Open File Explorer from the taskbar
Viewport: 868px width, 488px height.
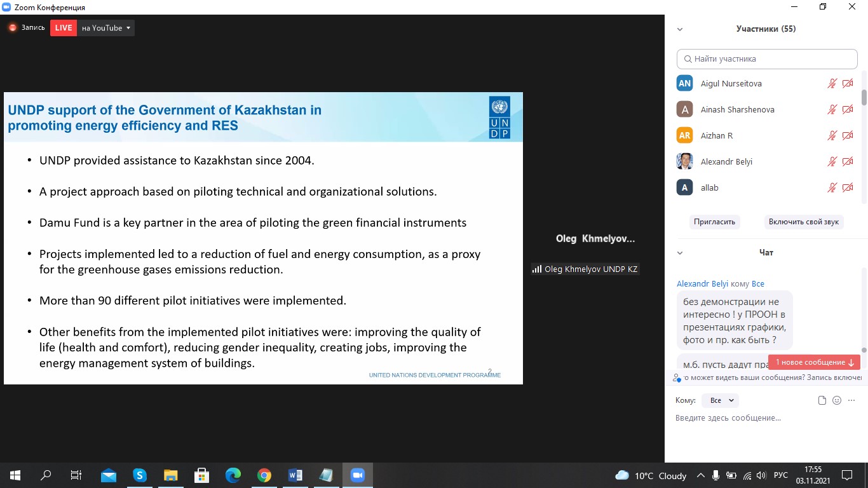click(171, 475)
